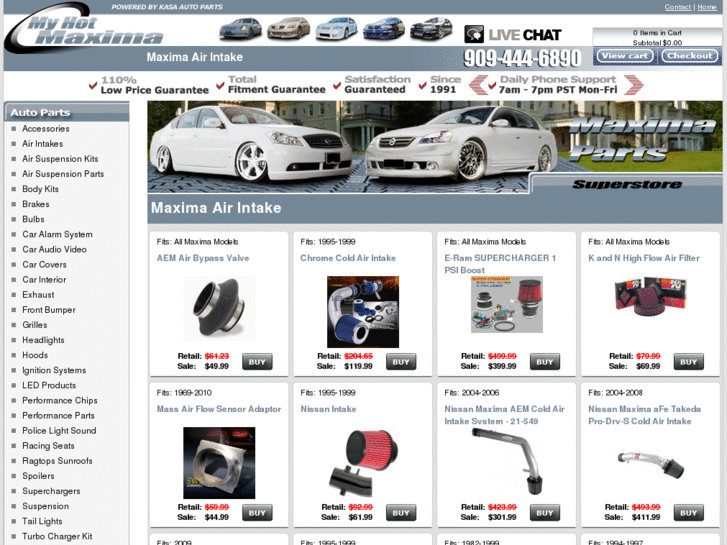Open Turbo Charger Kit category

tap(57, 537)
